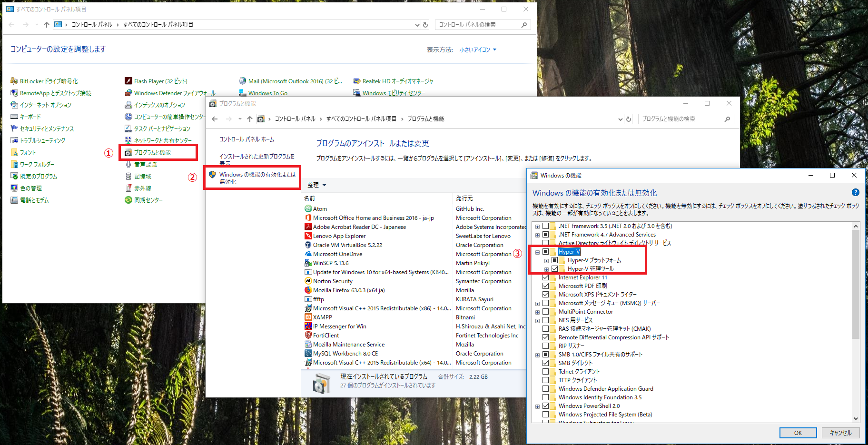868x445 pixels.
Task: Click the shield icon beside Windows の機能の有効化
Action: pos(212,175)
